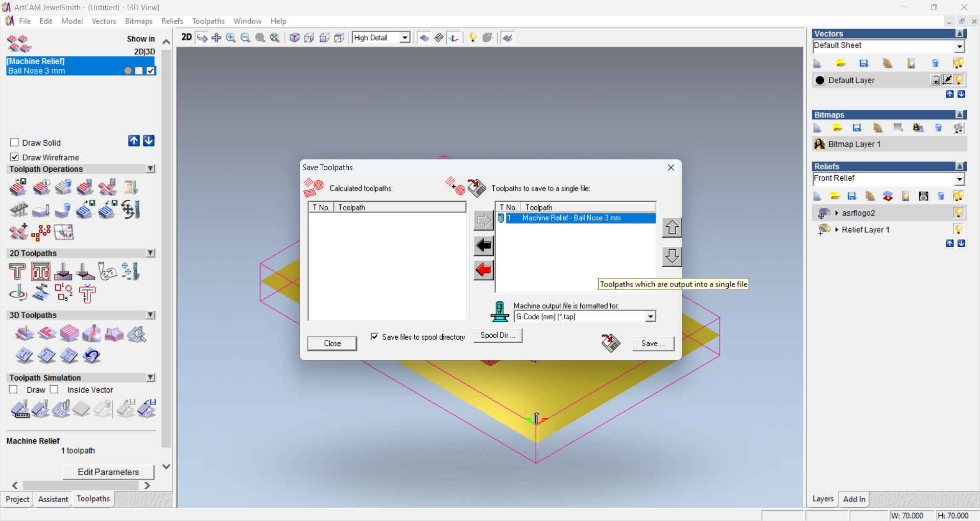
Task: Click the first 3D Toolpaths icon
Action: click(x=24, y=334)
